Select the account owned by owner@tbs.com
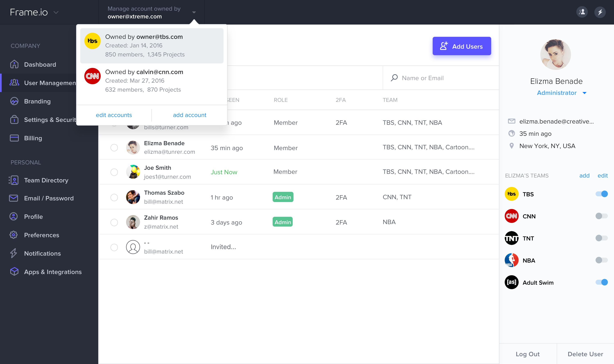The height and width of the screenshot is (364, 614). [152, 46]
